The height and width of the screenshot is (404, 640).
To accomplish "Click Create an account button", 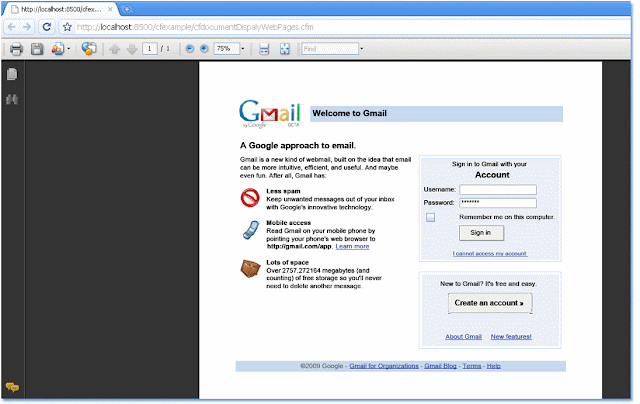I will [x=490, y=303].
